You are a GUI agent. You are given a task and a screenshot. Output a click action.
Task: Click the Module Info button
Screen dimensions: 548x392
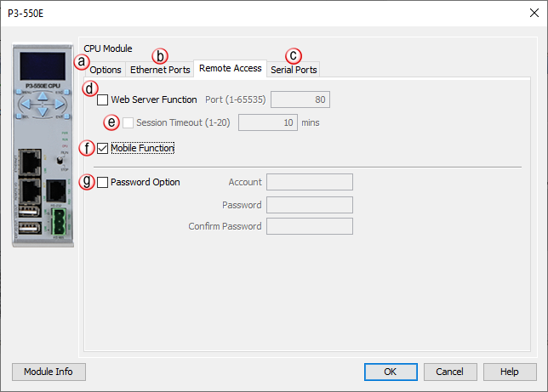point(49,372)
